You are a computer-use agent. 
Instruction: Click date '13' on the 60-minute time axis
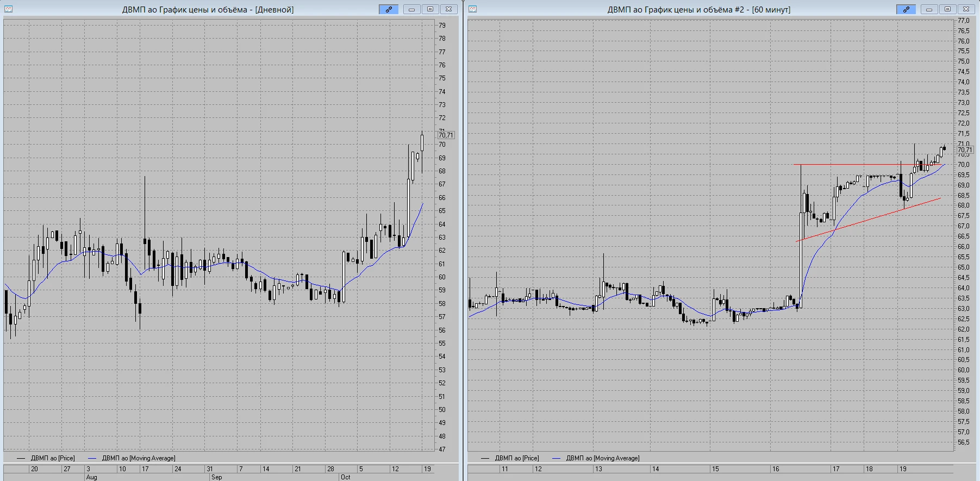pos(598,469)
